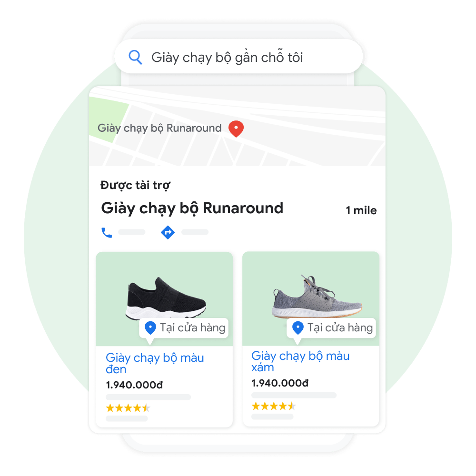The height and width of the screenshot is (476, 476).
Task: Click the red map pin marker
Action: pos(236,129)
